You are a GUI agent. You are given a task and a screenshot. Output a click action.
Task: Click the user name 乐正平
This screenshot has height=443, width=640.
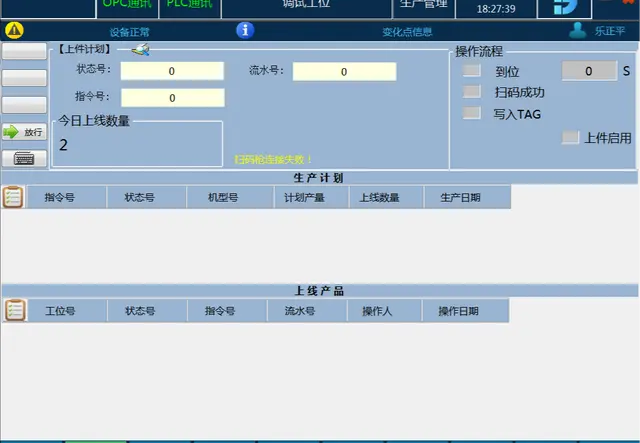point(609,31)
